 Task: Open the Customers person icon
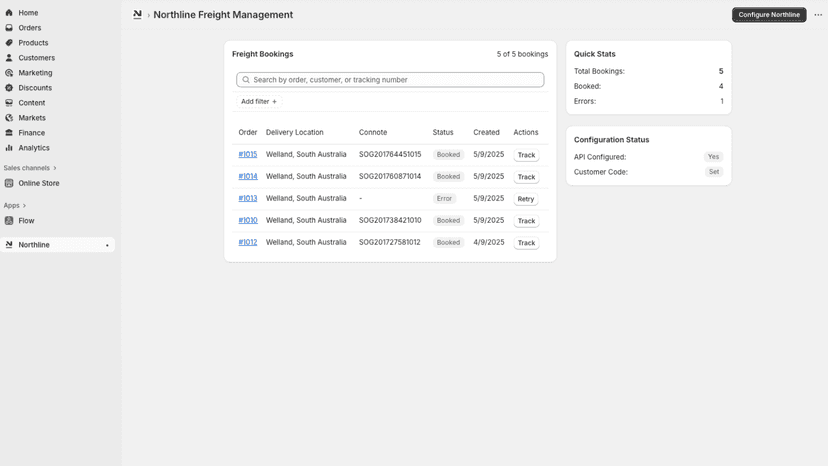pyautogui.click(x=9, y=58)
